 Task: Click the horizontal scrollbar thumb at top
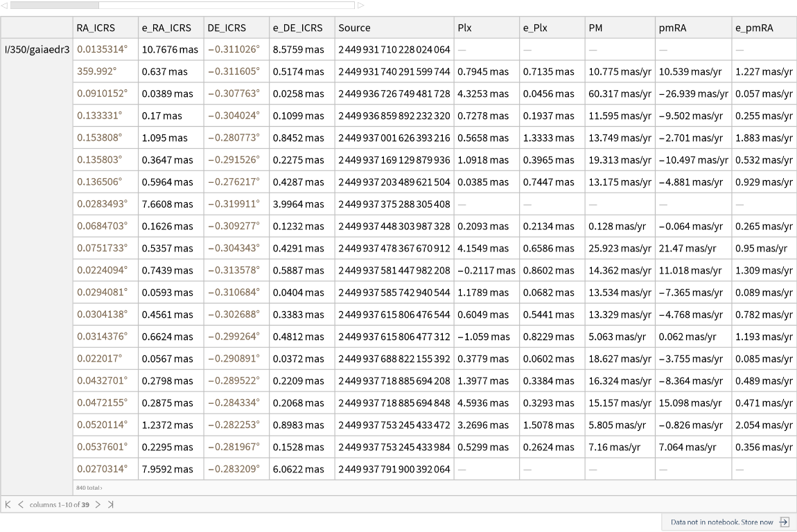coord(54,6)
